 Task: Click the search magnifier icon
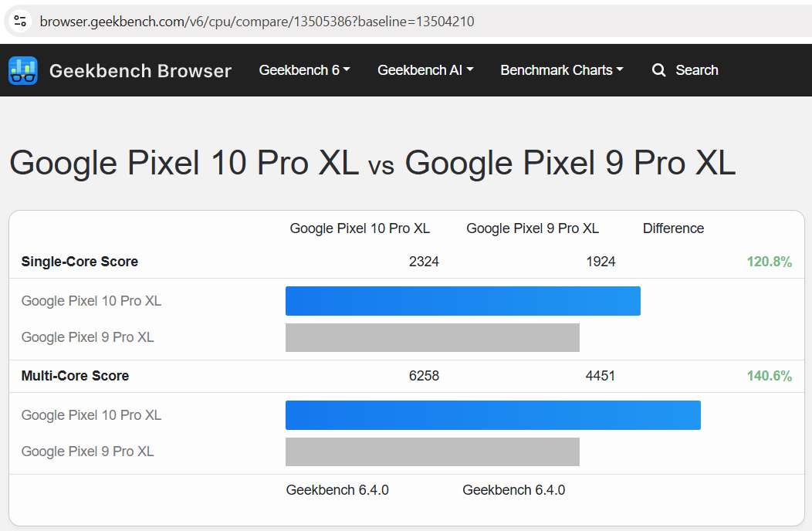point(658,70)
